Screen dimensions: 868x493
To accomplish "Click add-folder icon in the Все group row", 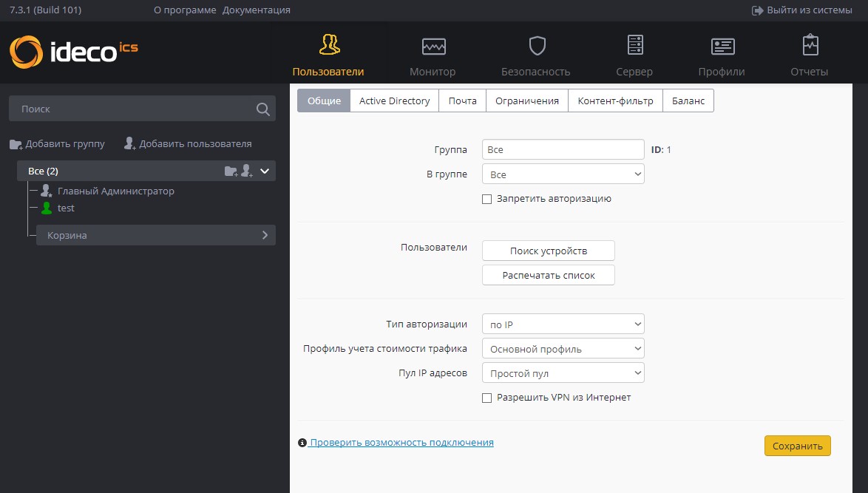I will coord(231,171).
